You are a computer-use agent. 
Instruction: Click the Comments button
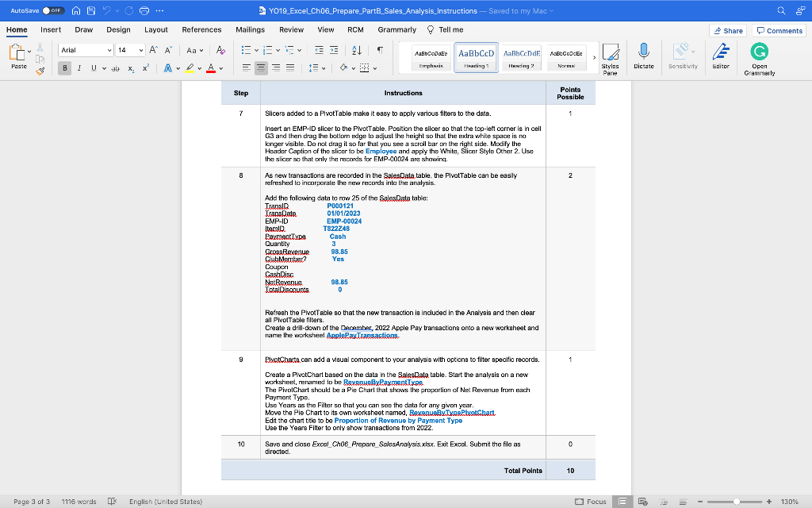tap(779, 29)
